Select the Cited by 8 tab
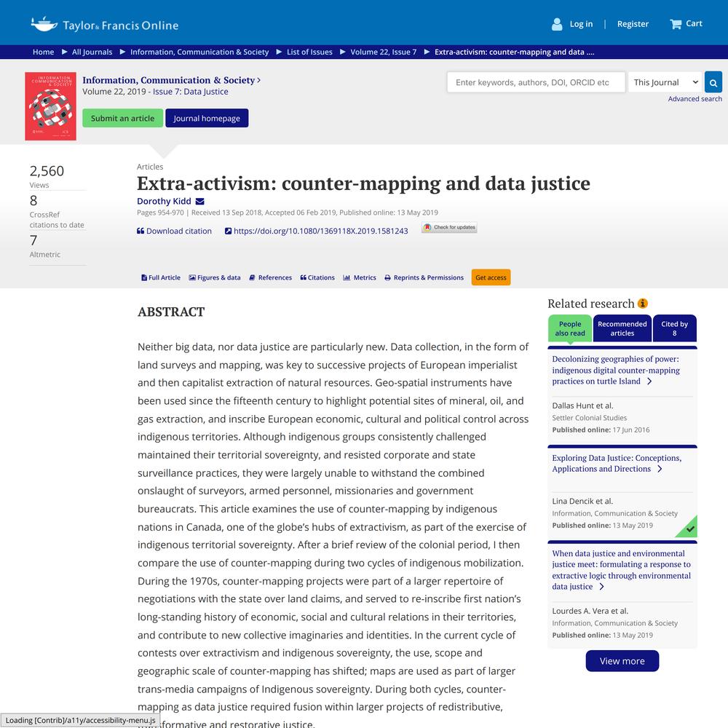The height and width of the screenshot is (728, 728). pos(675,328)
